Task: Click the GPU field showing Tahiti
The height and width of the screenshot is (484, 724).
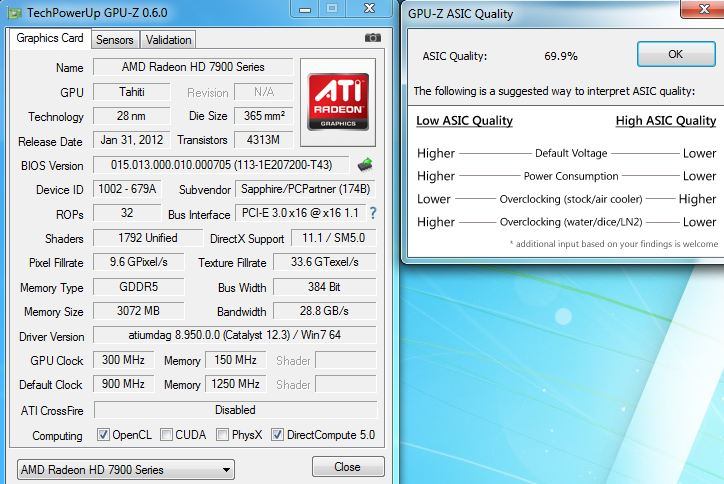Action: point(132,92)
